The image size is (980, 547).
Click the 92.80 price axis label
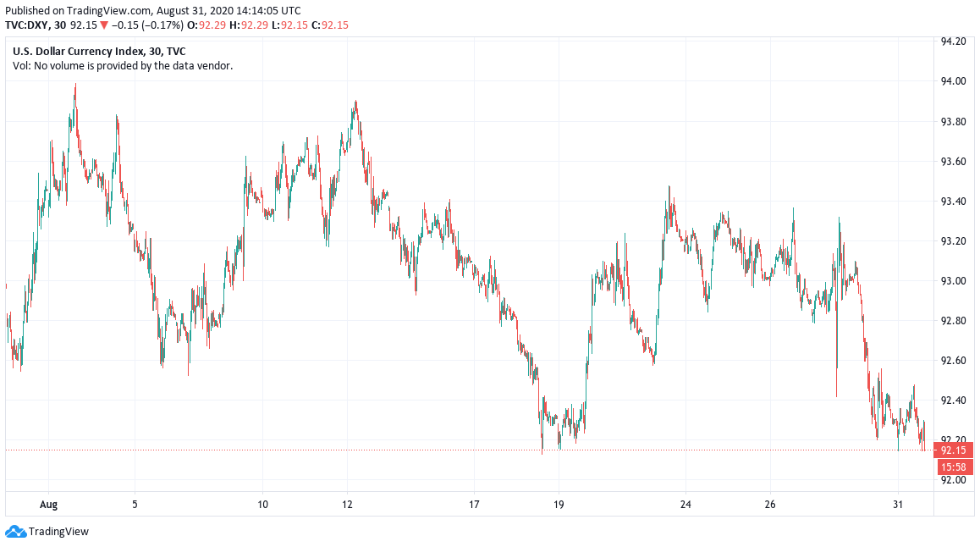tap(953, 321)
